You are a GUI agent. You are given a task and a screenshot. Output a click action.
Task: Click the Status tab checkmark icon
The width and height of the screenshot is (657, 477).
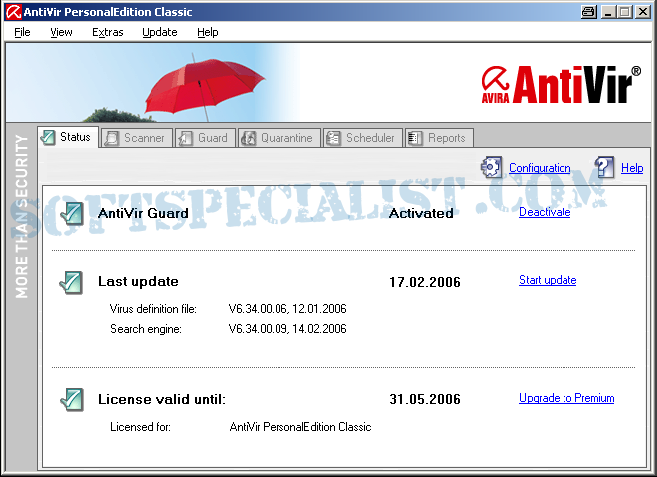click(48, 137)
